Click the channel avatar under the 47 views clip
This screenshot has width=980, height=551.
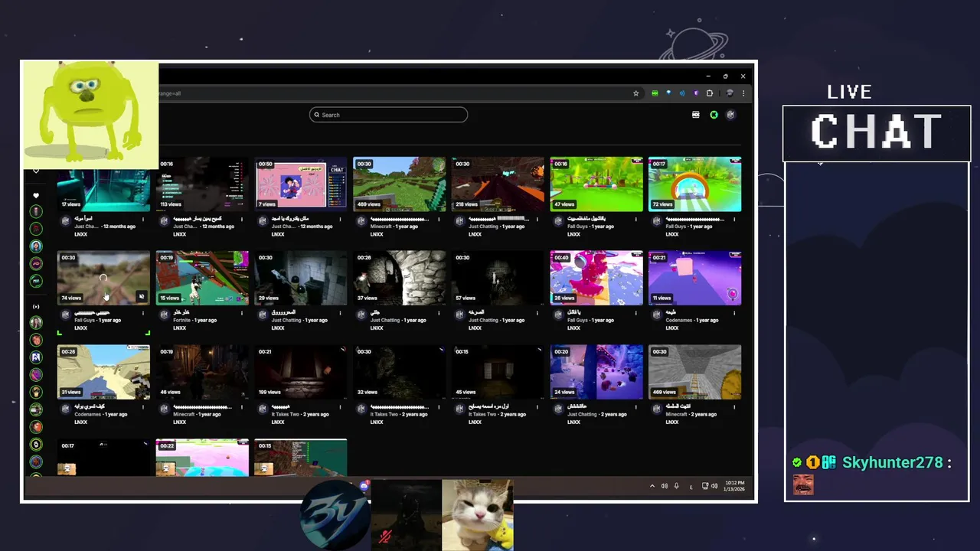point(558,220)
